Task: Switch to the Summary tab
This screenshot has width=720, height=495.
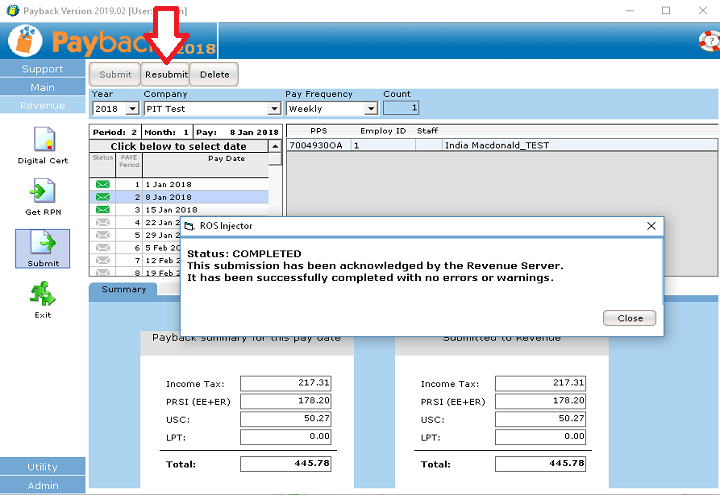Action: [x=123, y=290]
